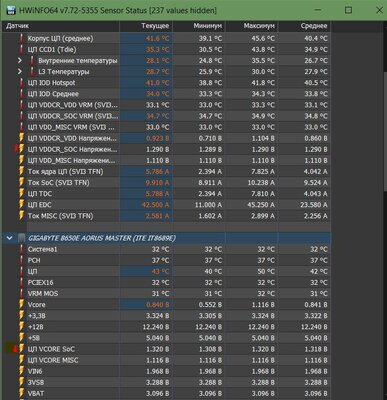The width and height of the screenshot is (387, 400).
Task: Click lightning icon beside Vcore sensor
Action: coord(21,304)
